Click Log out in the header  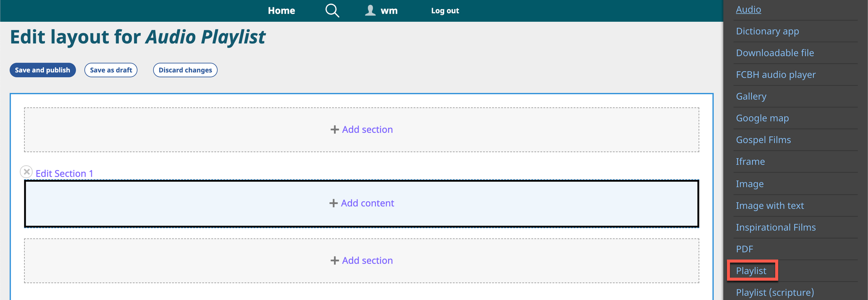pyautogui.click(x=444, y=11)
